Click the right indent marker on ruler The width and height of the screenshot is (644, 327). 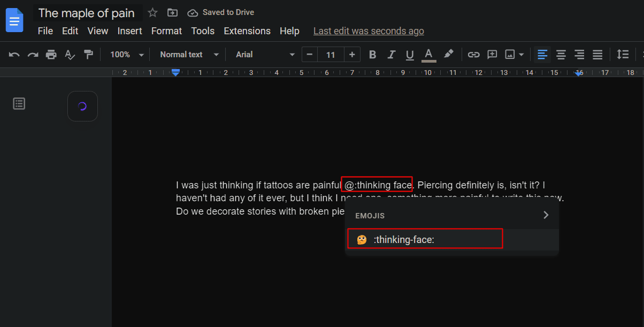[x=579, y=73]
